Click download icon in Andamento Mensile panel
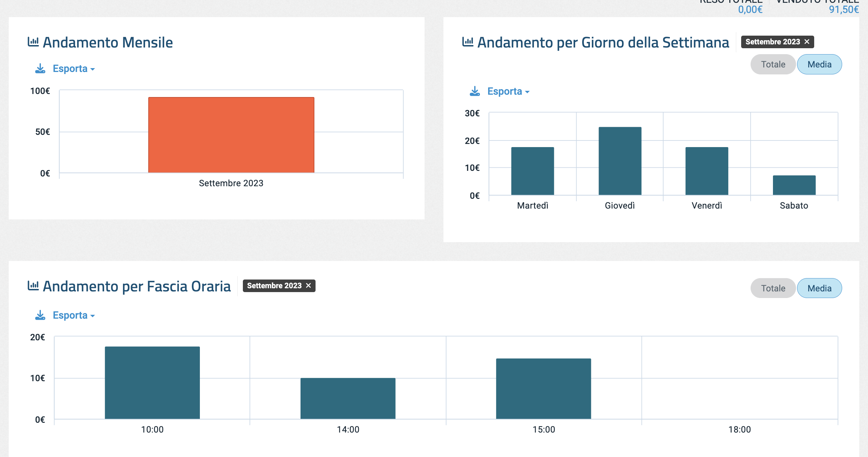 (x=40, y=68)
